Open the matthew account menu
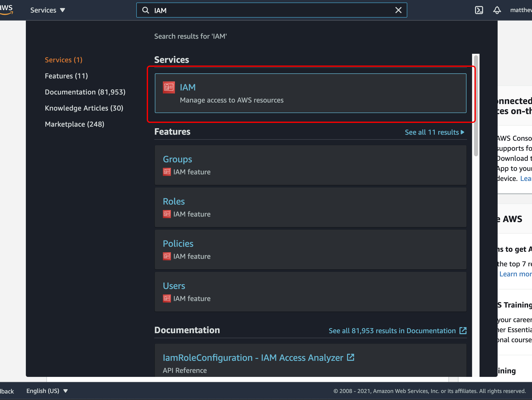Image resolution: width=532 pixels, height=400 pixels. (x=521, y=10)
